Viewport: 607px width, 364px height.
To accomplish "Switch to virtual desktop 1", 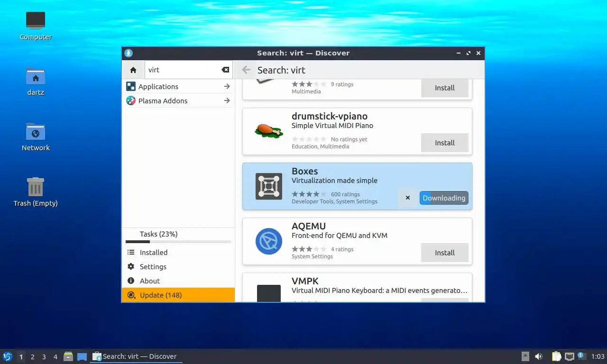I will pyautogui.click(x=21, y=356).
